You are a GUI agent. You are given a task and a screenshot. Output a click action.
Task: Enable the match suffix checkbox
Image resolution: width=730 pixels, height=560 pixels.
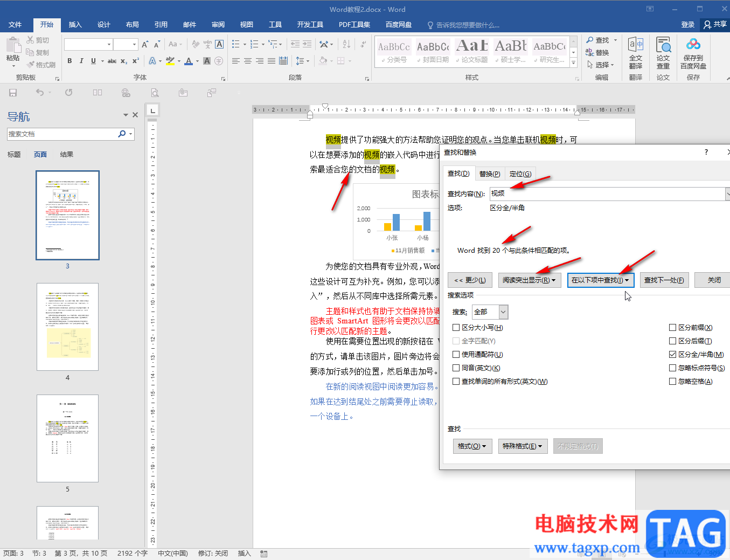click(x=672, y=341)
